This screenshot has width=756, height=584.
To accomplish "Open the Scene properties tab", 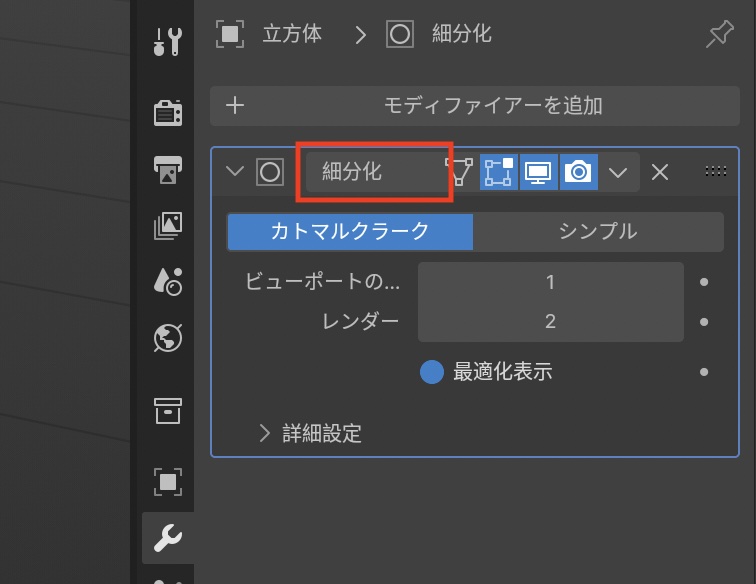I will tap(168, 282).
